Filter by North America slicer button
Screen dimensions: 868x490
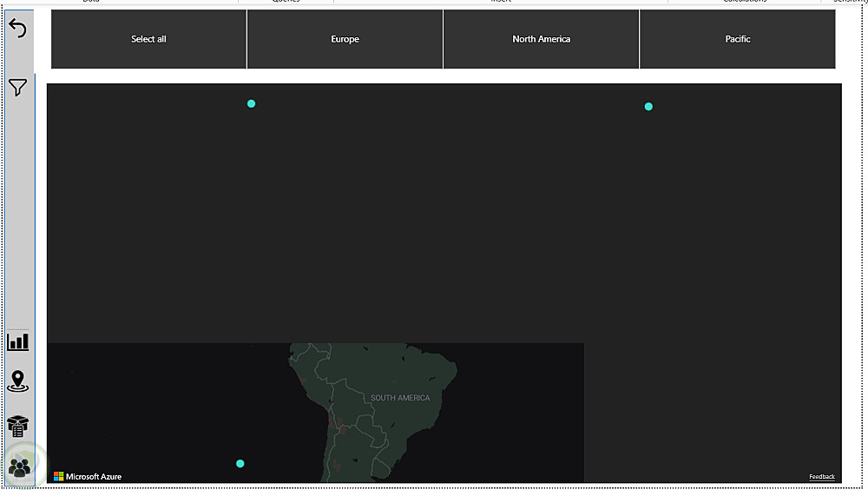[x=541, y=39]
